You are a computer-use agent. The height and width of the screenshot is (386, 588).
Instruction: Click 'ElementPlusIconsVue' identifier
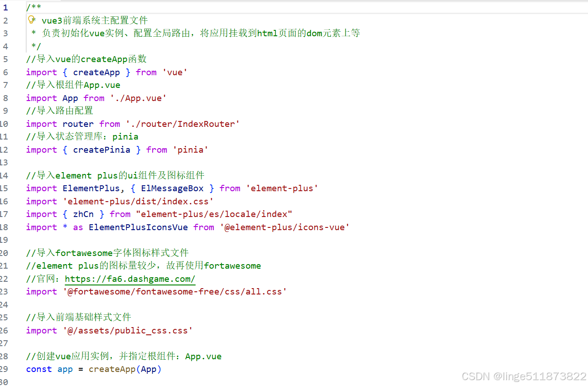tap(138, 227)
